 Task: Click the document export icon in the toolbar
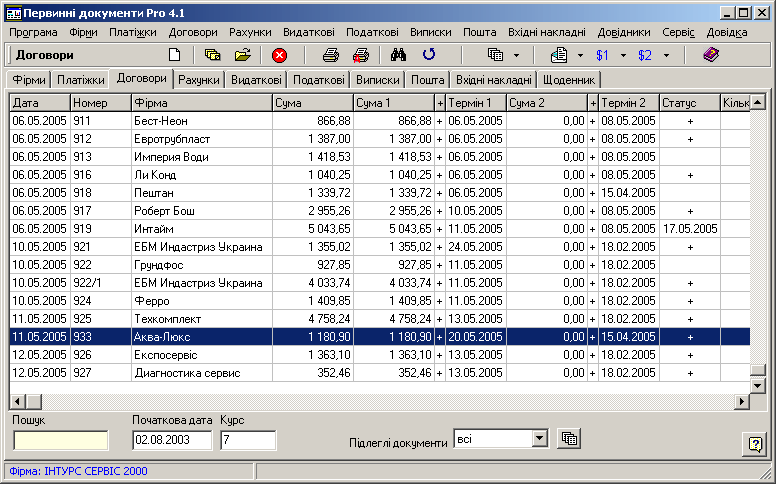click(559, 54)
